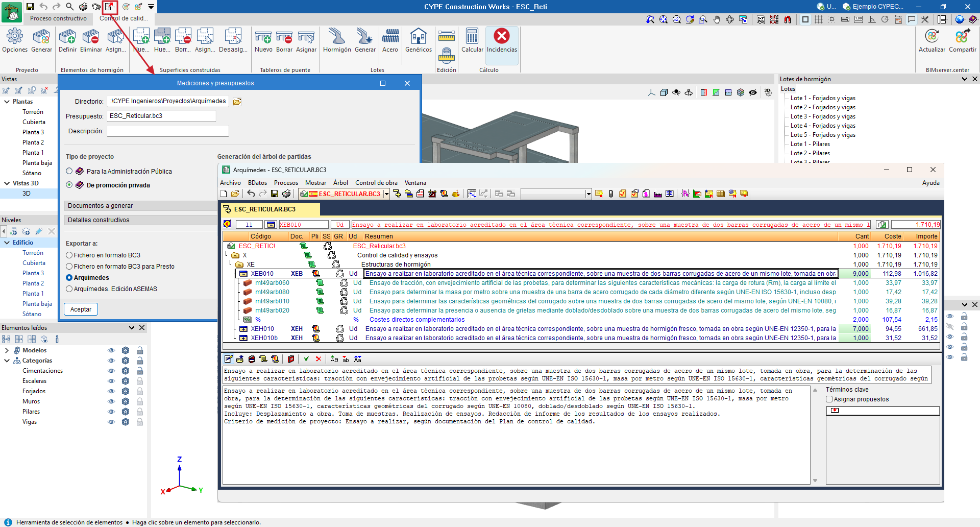Click the purple help book icon
The width and height of the screenshot is (980, 527).
973,19
